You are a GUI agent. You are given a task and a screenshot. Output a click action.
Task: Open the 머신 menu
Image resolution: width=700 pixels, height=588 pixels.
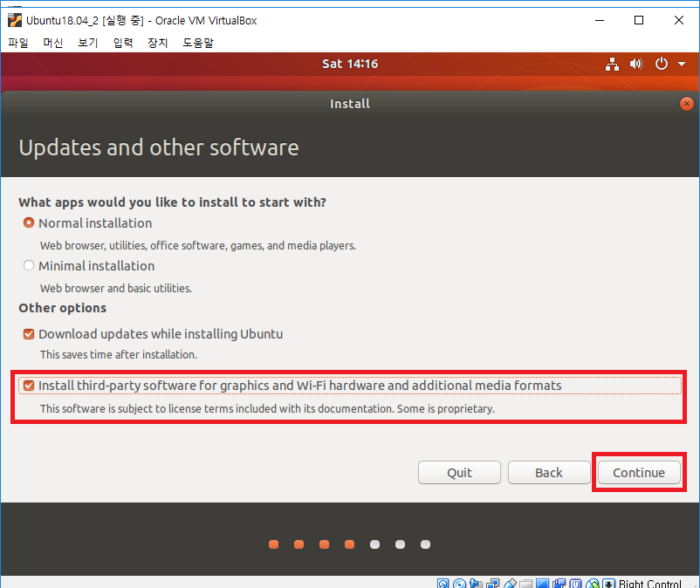pos(53,43)
